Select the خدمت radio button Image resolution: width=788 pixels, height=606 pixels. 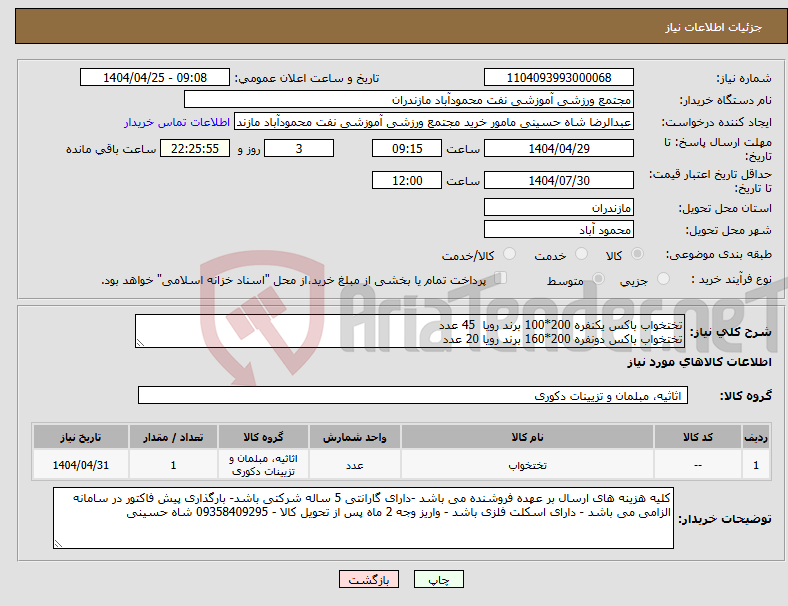click(581, 254)
